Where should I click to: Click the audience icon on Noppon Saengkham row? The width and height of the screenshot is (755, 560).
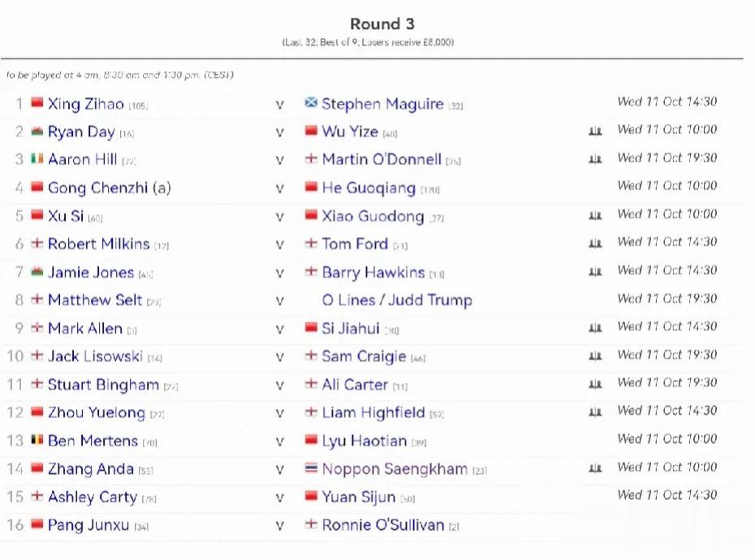pyautogui.click(x=595, y=468)
